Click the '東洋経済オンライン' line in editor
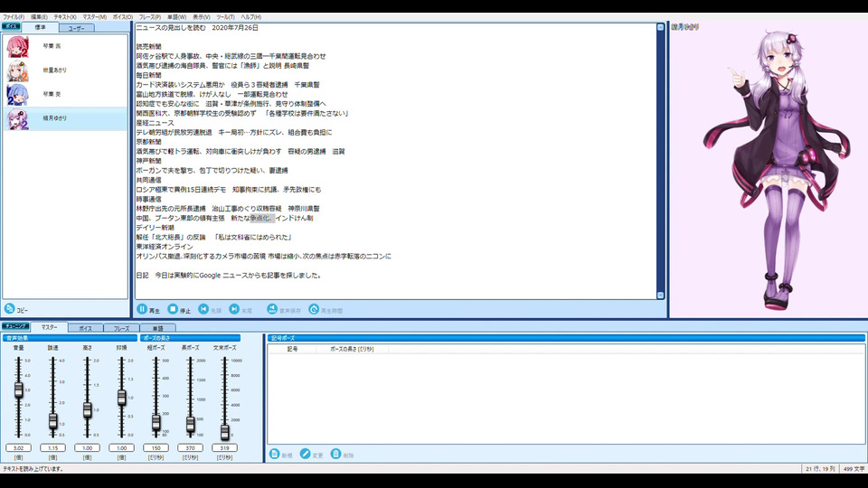Viewport: 868px width, 488px height. pyautogui.click(x=165, y=247)
